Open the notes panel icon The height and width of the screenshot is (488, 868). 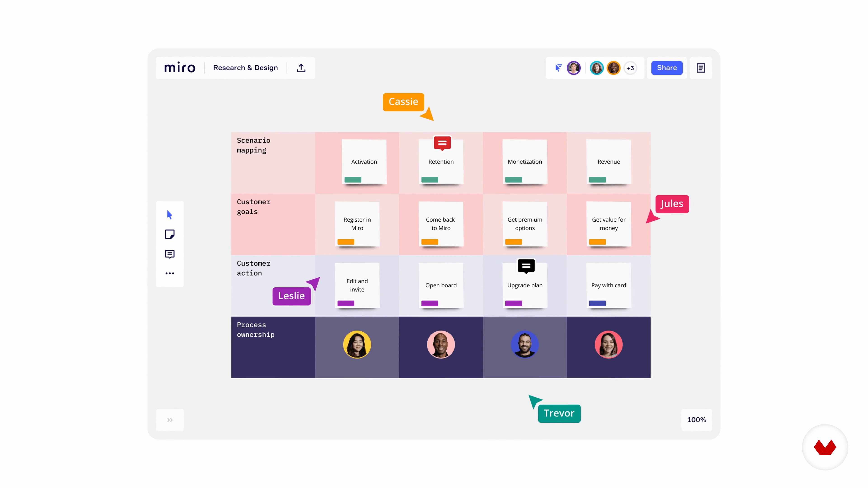[701, 68]
